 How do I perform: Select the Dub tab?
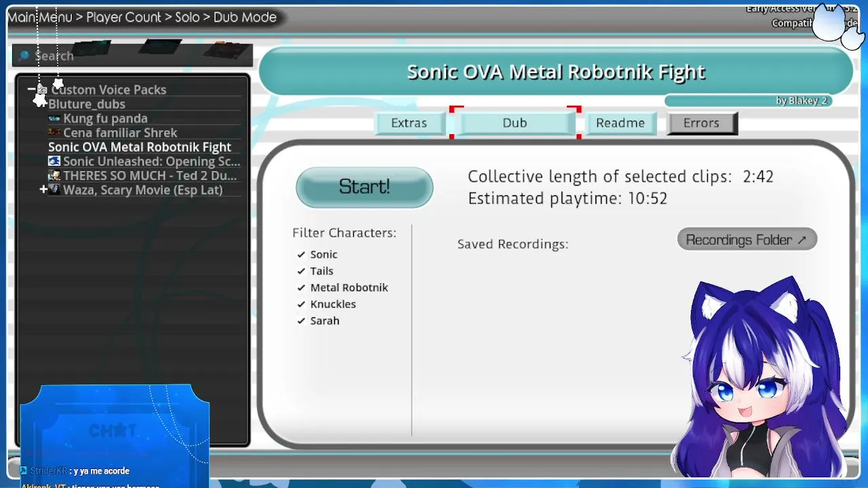tap(515, 123)
